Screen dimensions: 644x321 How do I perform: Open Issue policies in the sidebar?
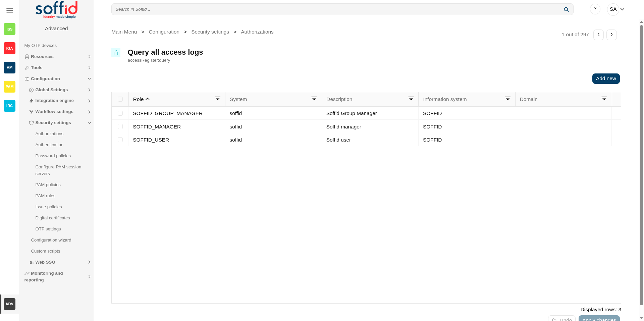pyautogui.click(x=49, y=207)
